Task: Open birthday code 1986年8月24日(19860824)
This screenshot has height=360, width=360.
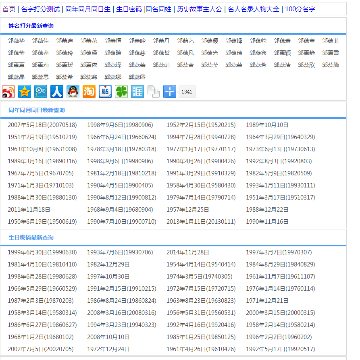Action: click(121, 301)
